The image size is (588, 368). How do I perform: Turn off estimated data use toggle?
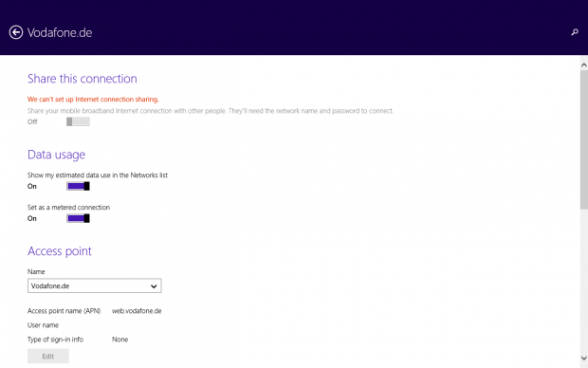point(78,186)
